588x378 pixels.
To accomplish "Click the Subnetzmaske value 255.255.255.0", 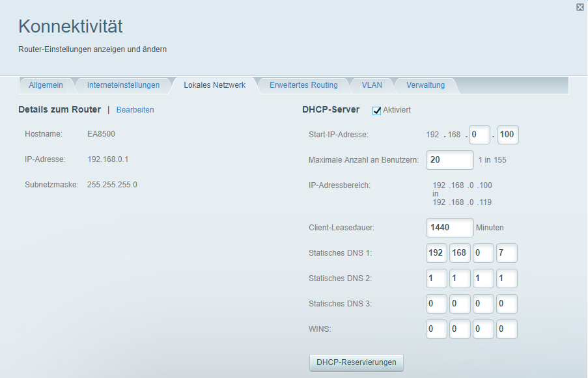I will [x=112, y=185].
